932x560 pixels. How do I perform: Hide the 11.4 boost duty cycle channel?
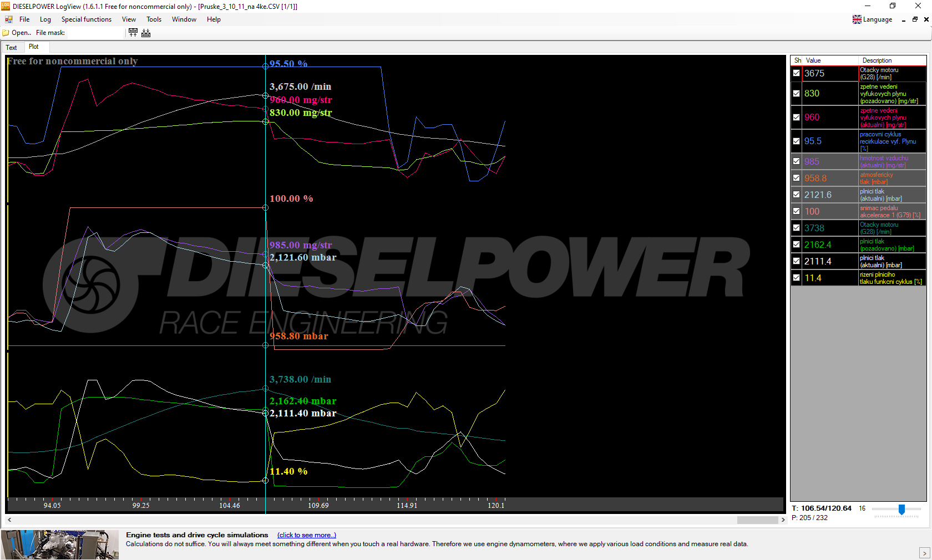click(796, 278)
